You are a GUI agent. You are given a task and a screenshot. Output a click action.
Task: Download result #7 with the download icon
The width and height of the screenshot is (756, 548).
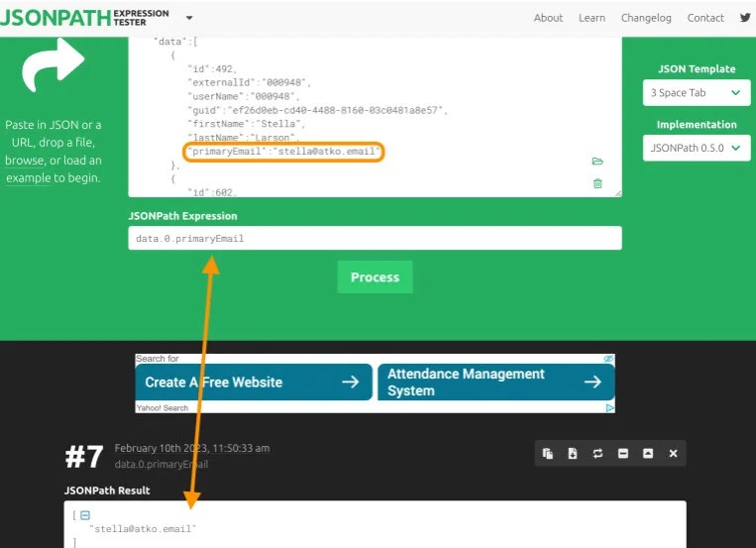pyautogui.click(x=573, y=454)
